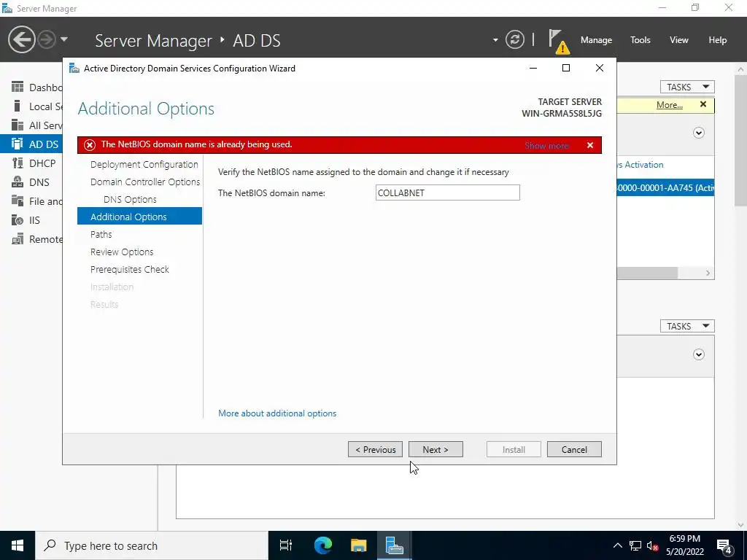Click Server Manager taskbar icon

(x=395, y=545)
